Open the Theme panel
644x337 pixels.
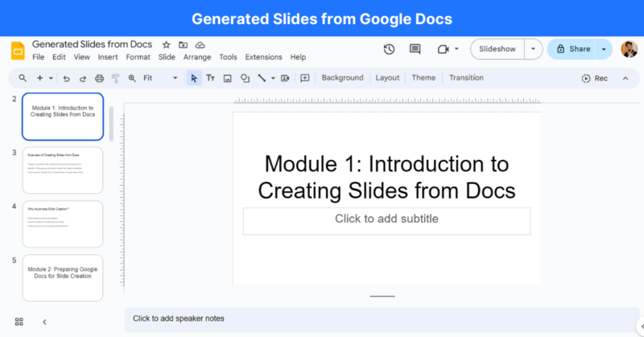[x=423, y=78]
